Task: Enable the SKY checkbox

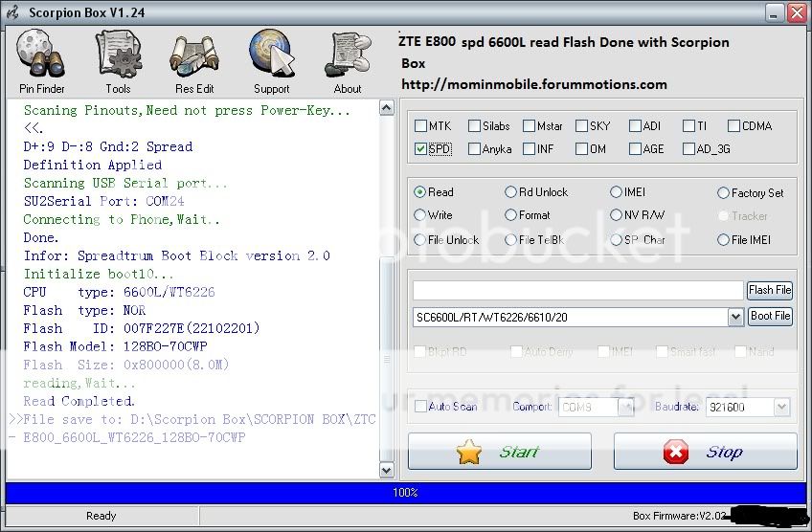Action: coord(581,125)
